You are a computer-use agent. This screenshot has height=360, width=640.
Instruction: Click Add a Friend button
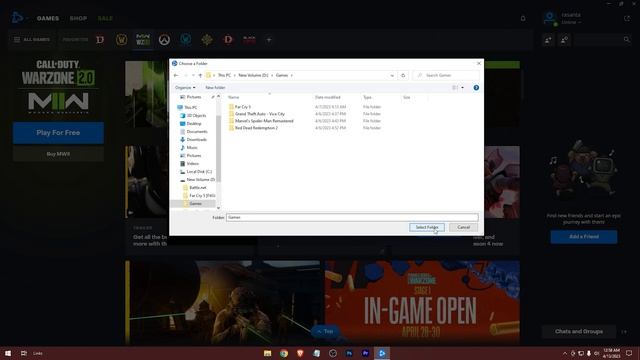tap(584, 237)
